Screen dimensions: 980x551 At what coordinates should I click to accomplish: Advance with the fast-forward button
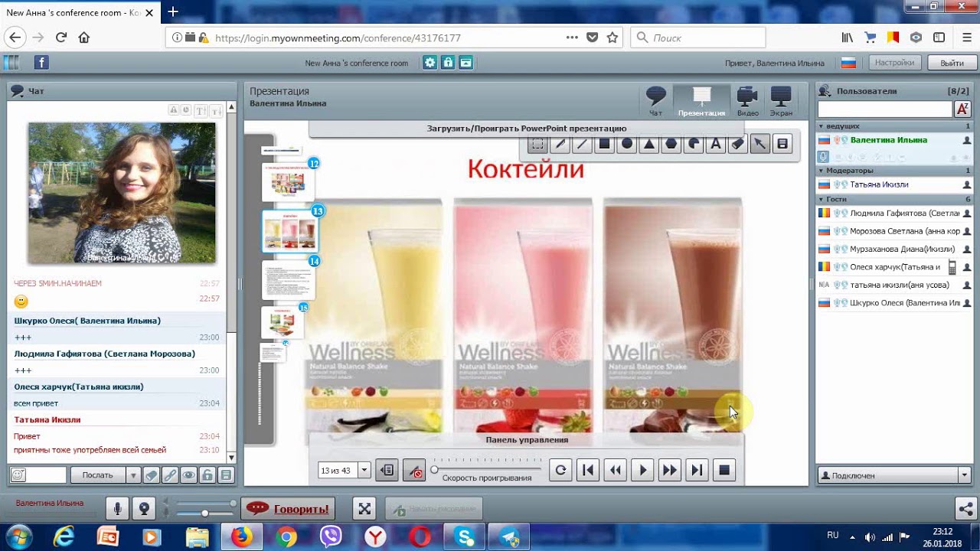(669, 471)
